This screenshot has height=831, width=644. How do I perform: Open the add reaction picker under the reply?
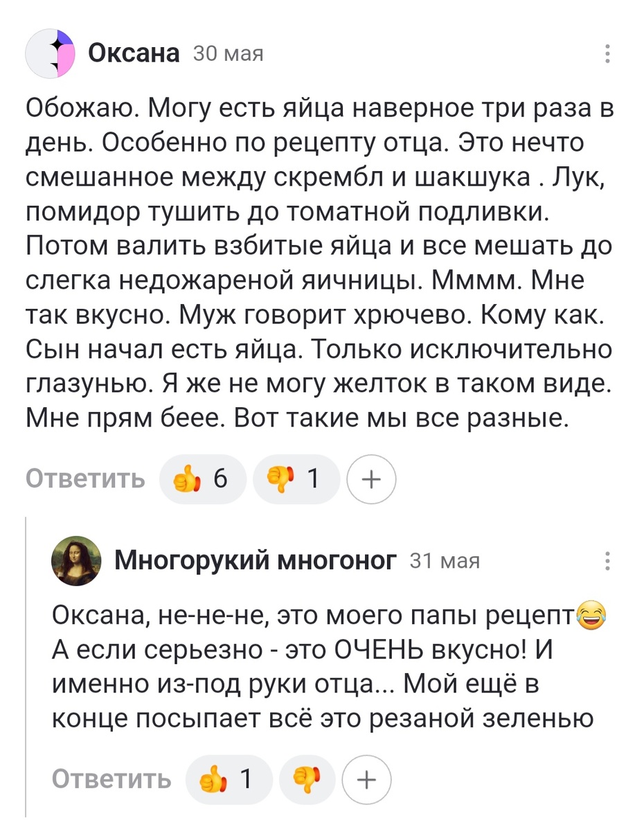[368, 780]
